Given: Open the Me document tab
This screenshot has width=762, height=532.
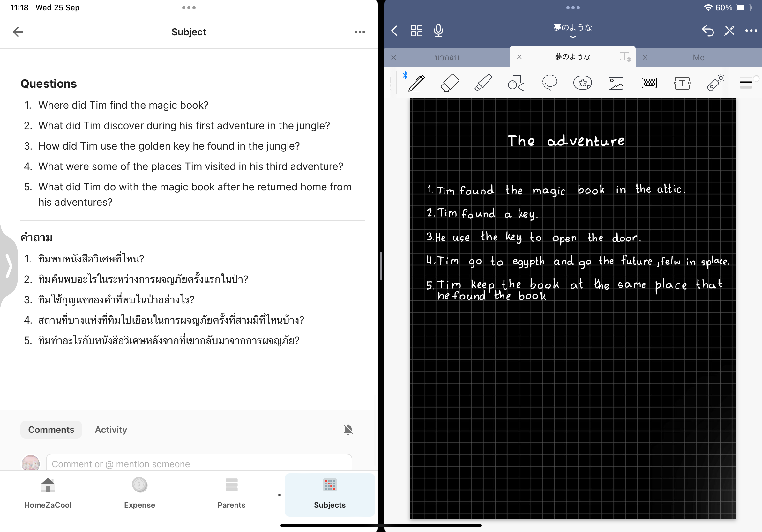Looking at the screenshot, I should coord(698,57).
